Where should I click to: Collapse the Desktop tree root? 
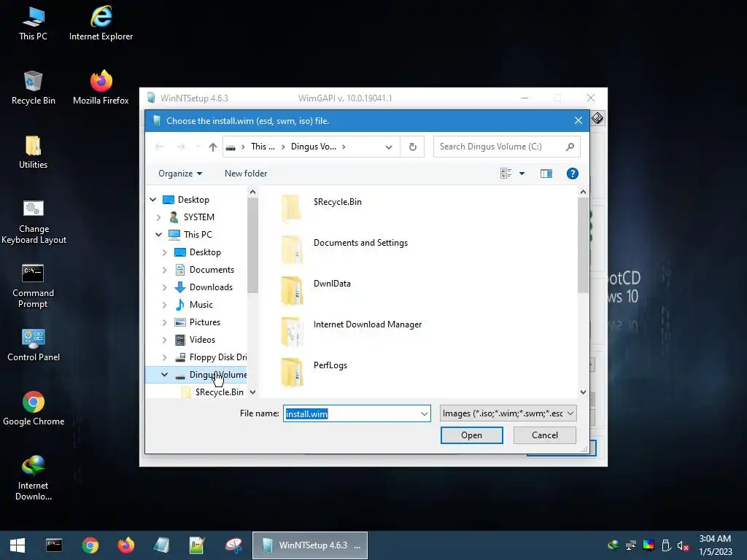point(153,200)
